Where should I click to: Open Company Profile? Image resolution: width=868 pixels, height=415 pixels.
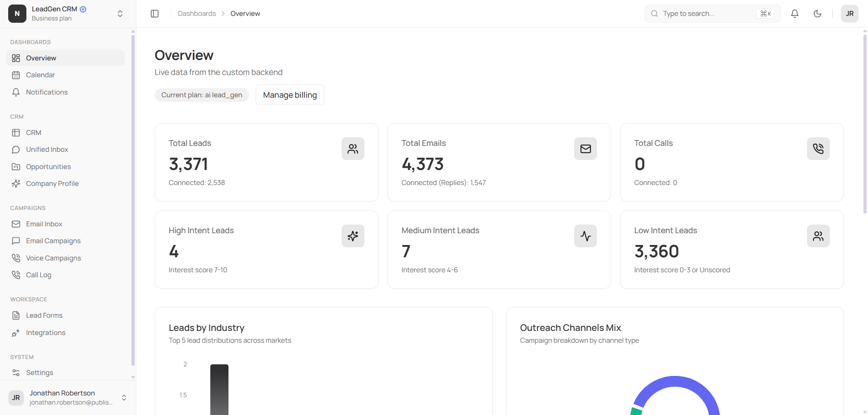click(65, 184)
